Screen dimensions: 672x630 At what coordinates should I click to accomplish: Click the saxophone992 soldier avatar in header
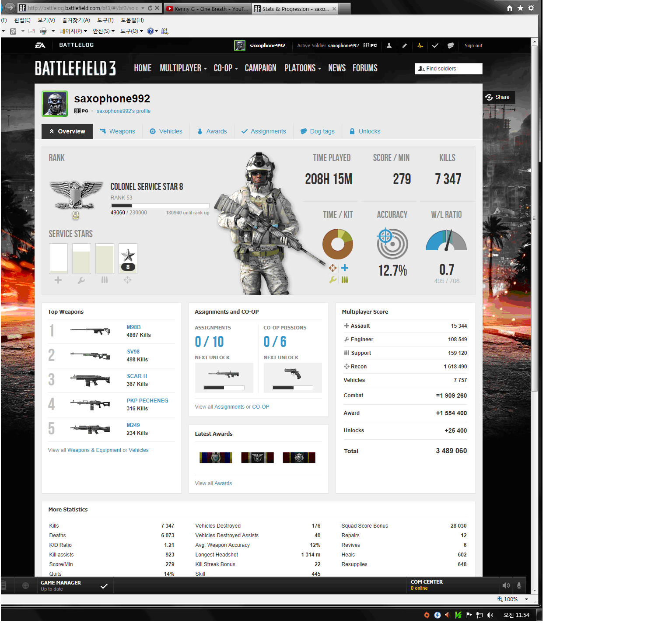240,45
